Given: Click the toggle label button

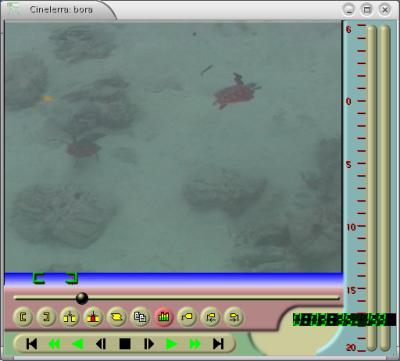Looking at the screenshot, I should coord(187,317).
